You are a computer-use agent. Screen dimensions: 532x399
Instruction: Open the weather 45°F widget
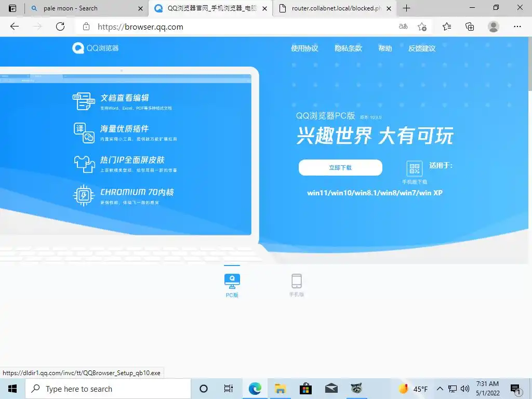(413, 389)
